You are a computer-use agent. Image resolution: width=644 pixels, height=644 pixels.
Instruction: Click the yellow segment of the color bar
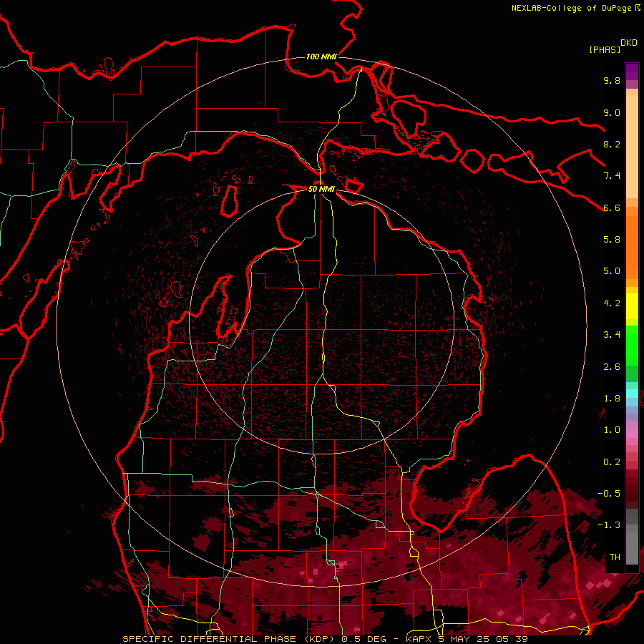[632, 306]
